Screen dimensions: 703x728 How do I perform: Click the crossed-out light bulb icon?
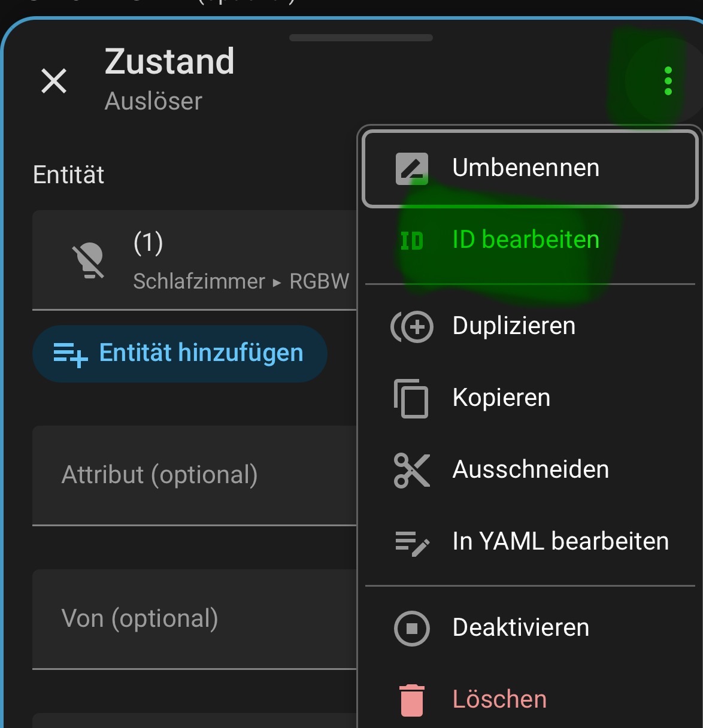tap(89, 261)
